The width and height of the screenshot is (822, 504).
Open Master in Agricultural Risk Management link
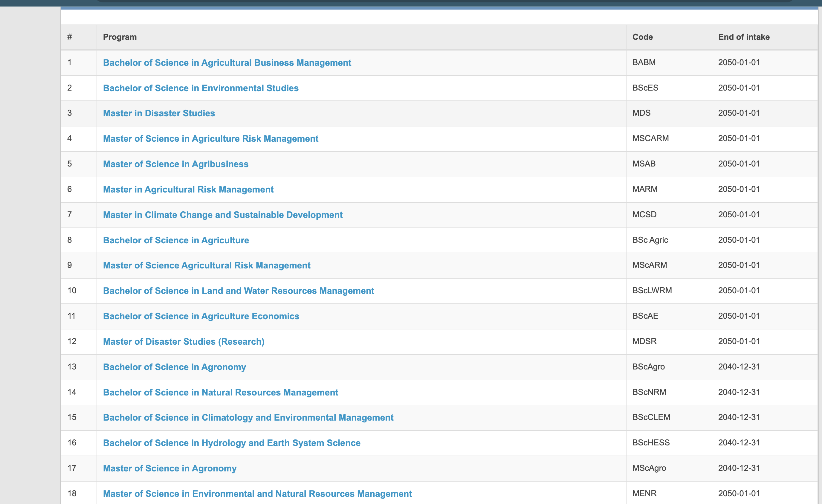coord(188,189)
